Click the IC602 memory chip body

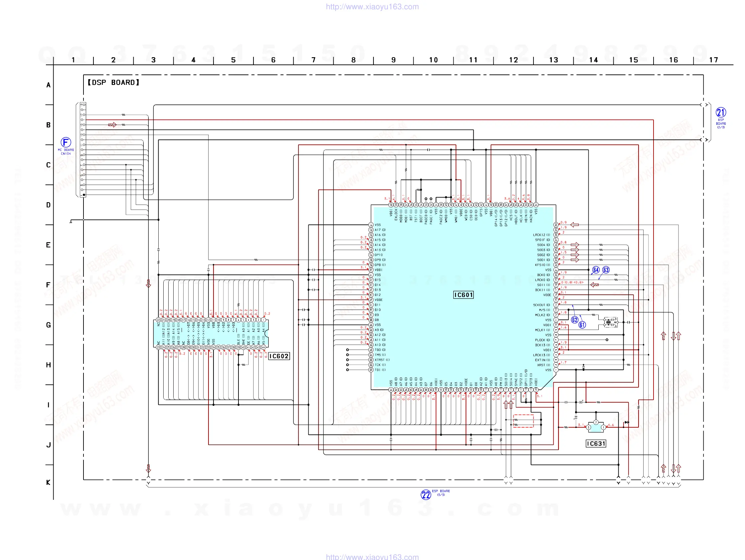(211, 334)
